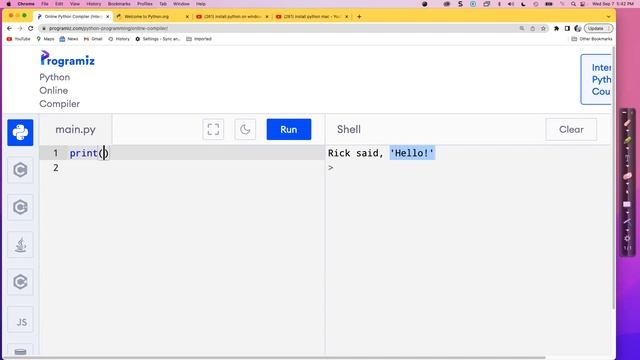Screen dimensions: 640x360
Task: Select the pink eraser annotation tool
Action: [x=627, y=176]
